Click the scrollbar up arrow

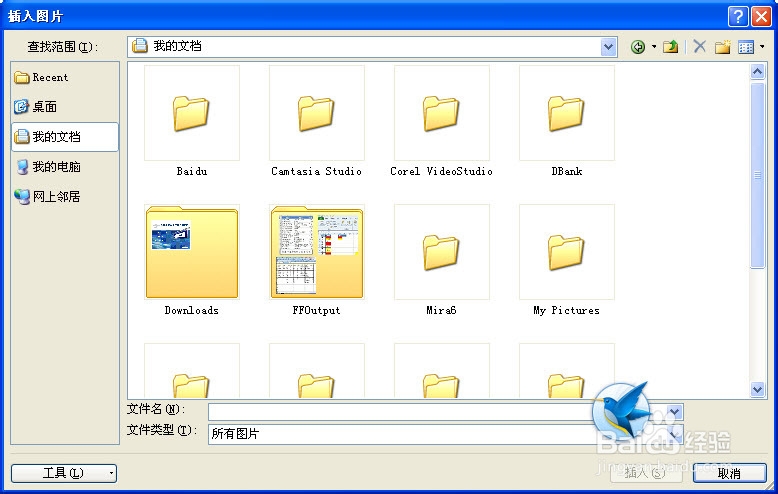(757, 72)
